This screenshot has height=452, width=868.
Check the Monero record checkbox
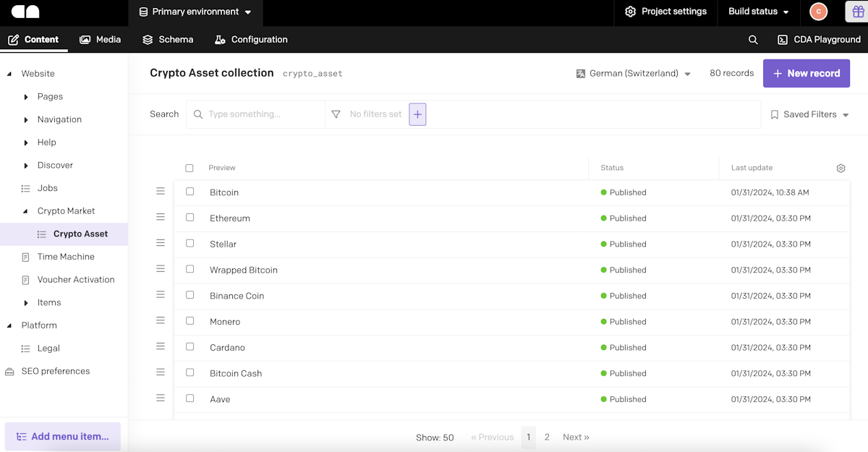point(190,320)
